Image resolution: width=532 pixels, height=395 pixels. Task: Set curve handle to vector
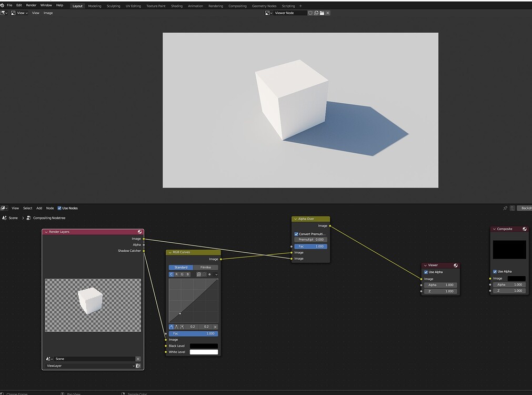[x=176, y=327]
